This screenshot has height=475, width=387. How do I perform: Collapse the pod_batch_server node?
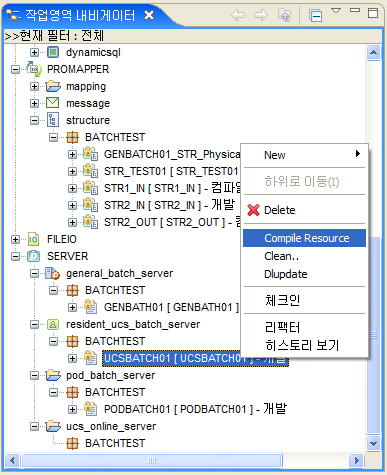click(34, 376)
